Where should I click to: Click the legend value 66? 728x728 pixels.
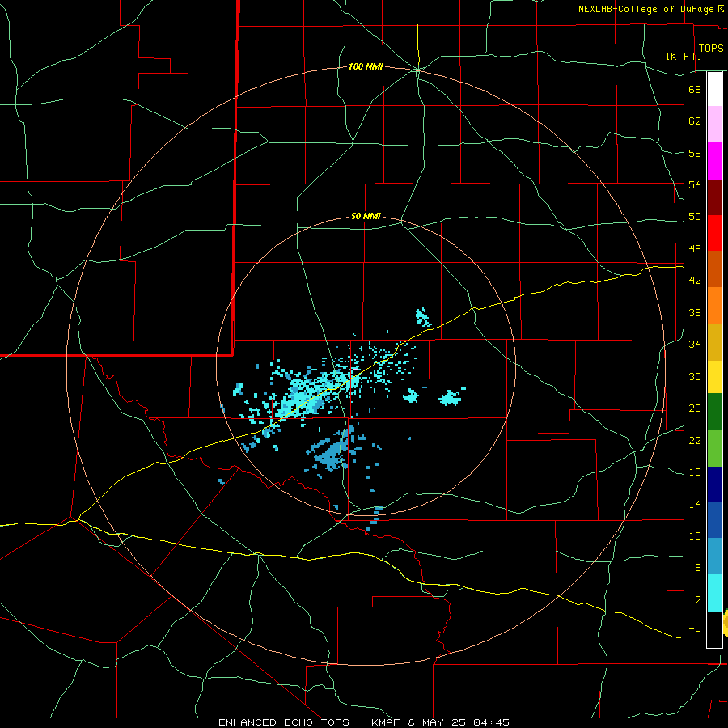click(x=695, y=89)
